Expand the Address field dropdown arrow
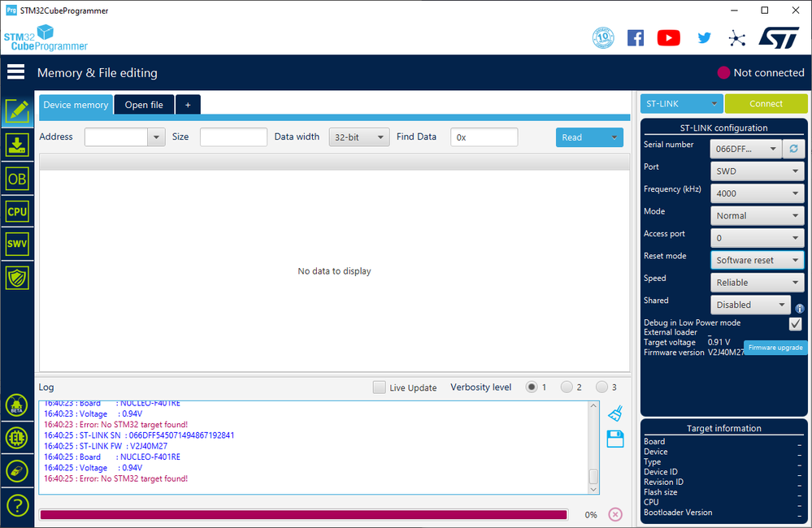 coord(156,137)
